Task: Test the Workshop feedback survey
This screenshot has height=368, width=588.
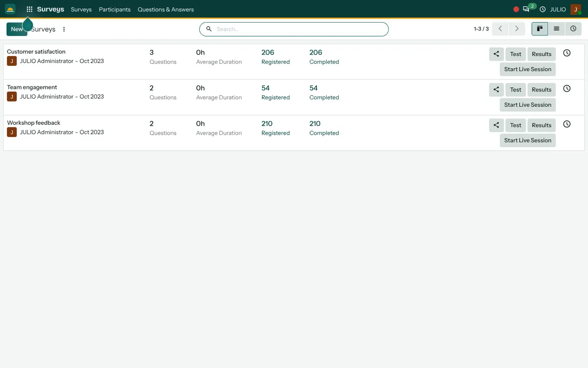Action: tap(516, 125)
